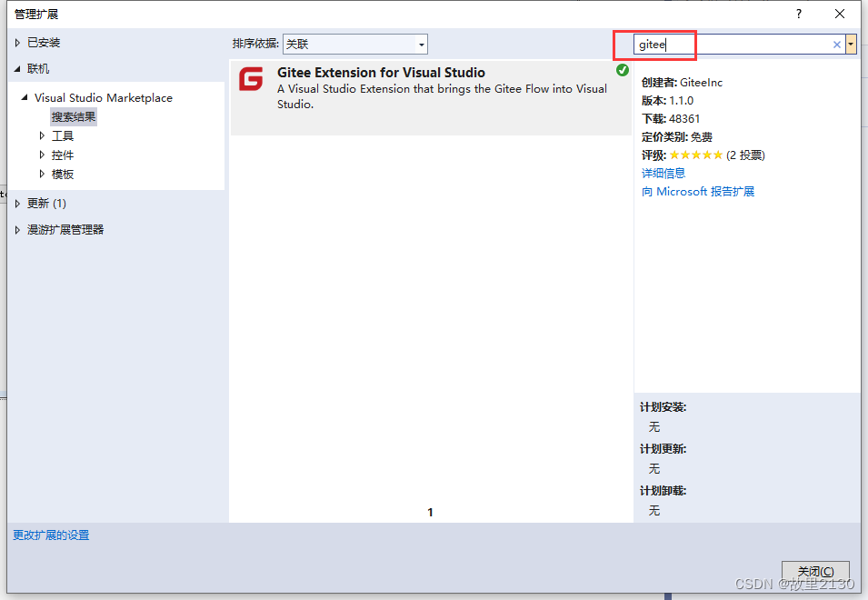The width and height of the screenshot is (868, 600).
Task: Open the 详细信息 link
Action: point(663,173)
